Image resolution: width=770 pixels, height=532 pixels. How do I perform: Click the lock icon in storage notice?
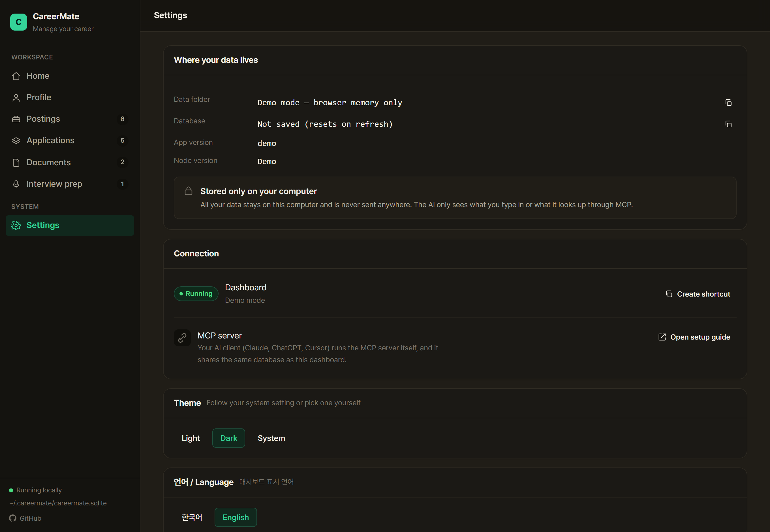(189, 191)
